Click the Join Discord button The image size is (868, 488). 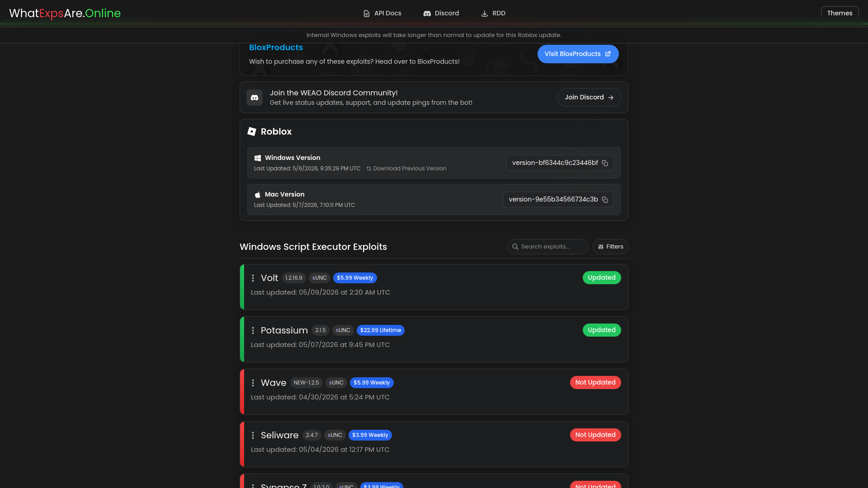589,97
